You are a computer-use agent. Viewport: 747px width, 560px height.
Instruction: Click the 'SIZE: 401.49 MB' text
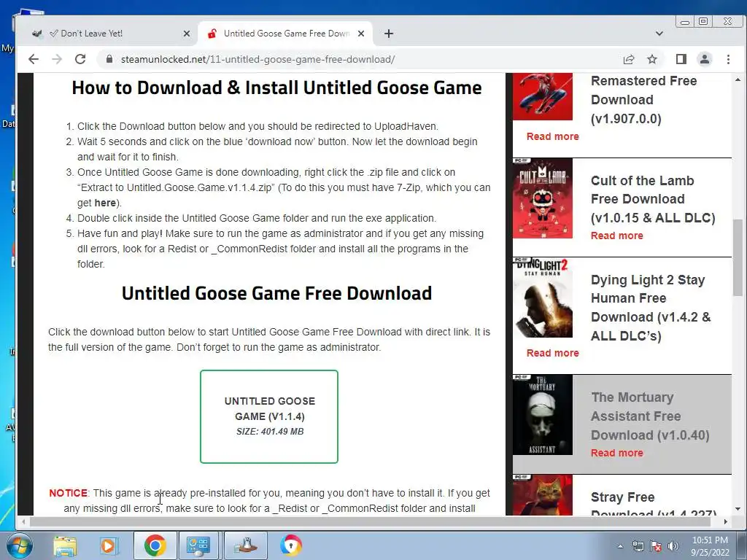click(x=270, y=432)
